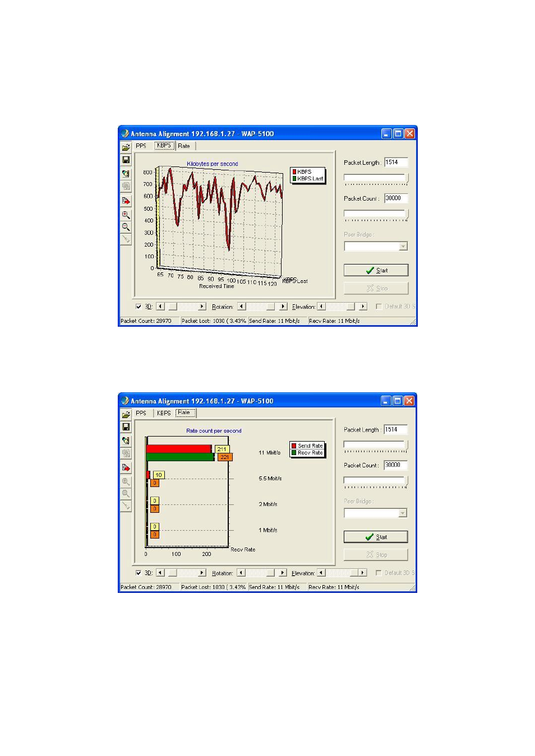Click the Packet Length field in the KBPS window

coord(396,163)
